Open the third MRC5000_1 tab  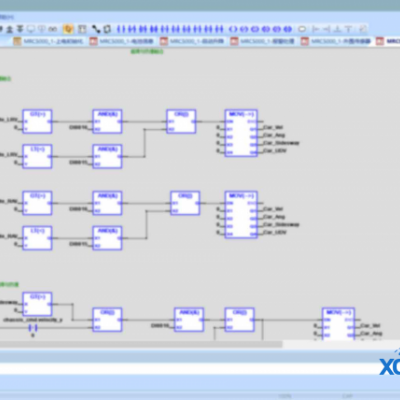click(x=192, y=41)
